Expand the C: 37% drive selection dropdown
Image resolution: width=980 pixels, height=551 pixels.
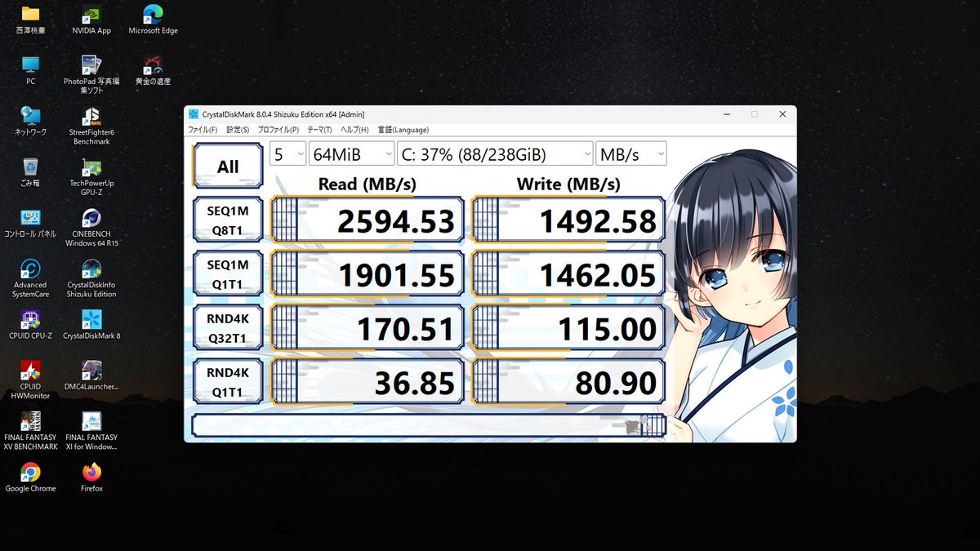point(495,153)
